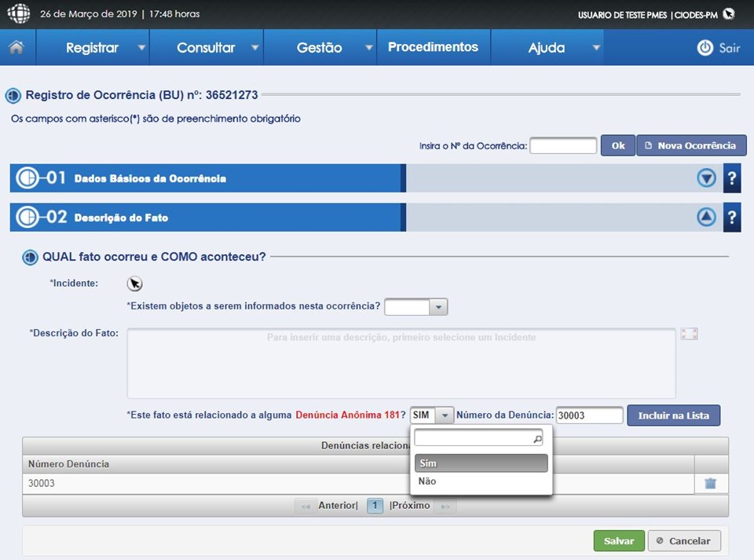Open help for section 02 Descrição do Fato
Image resolution: width=754 pixels, height=560 pixels.
[x=732, y=218]
